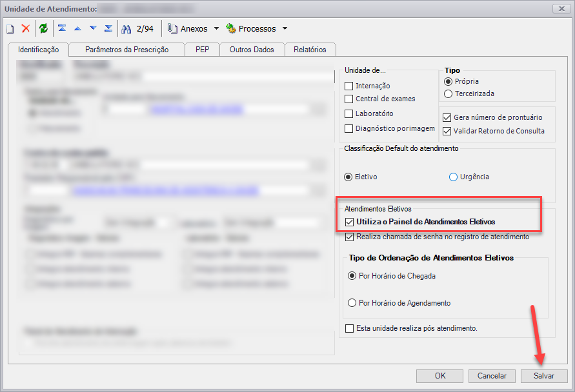The height and width of the screenshot is (392, 575).
Task: Click the Salvar button
Action: [544, 376]
